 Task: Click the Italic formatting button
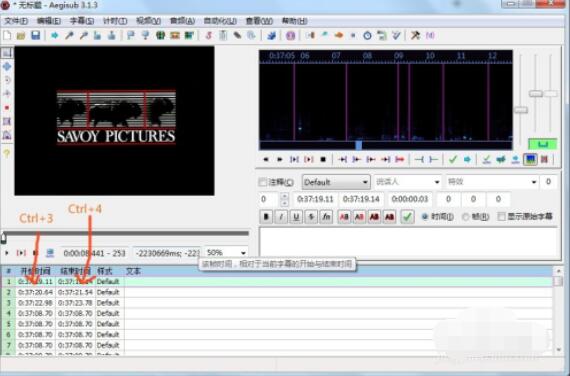pos(281,217)
